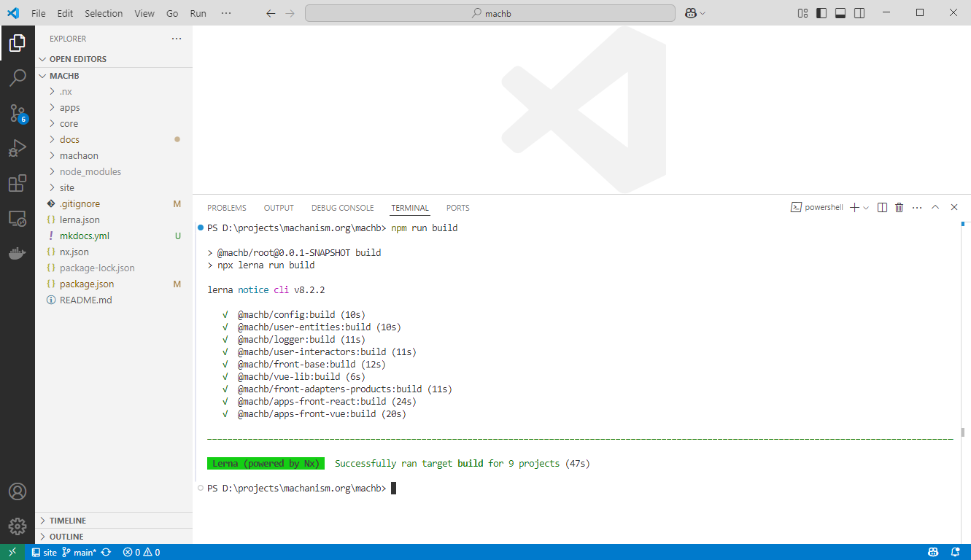The height and width of the screenshot is (560, 971).
Task: Expand the Timeline section
Action: [114, 521]
